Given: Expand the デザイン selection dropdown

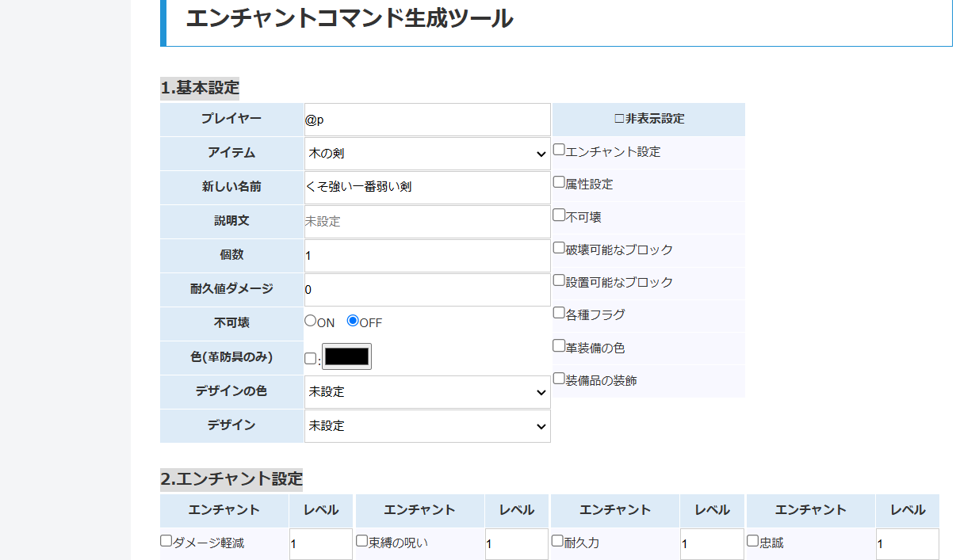Looking at the screenshot, I should click(427, 426).
